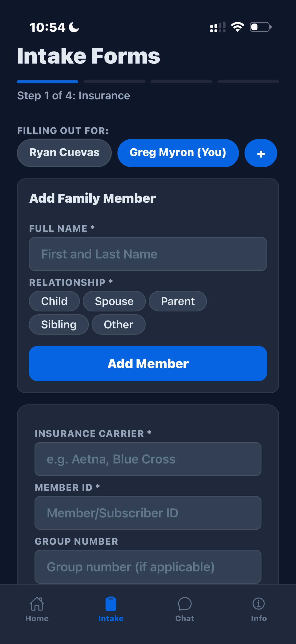
Task: Tap the plus icon to add a person
Action: point(261,153)
